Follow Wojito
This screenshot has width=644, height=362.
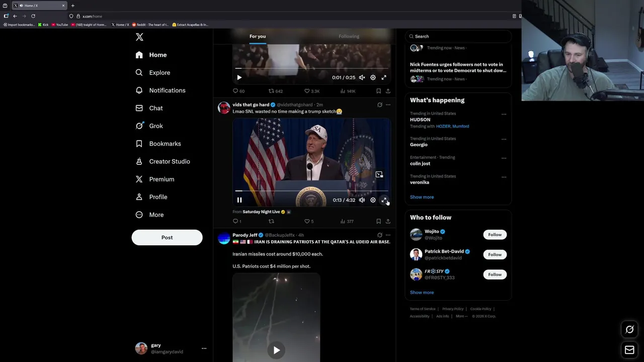click(x=495, y=235)
